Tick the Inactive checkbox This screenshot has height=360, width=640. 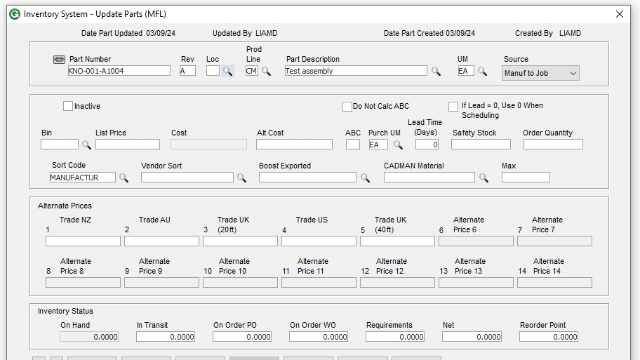(x=68, y=106)
